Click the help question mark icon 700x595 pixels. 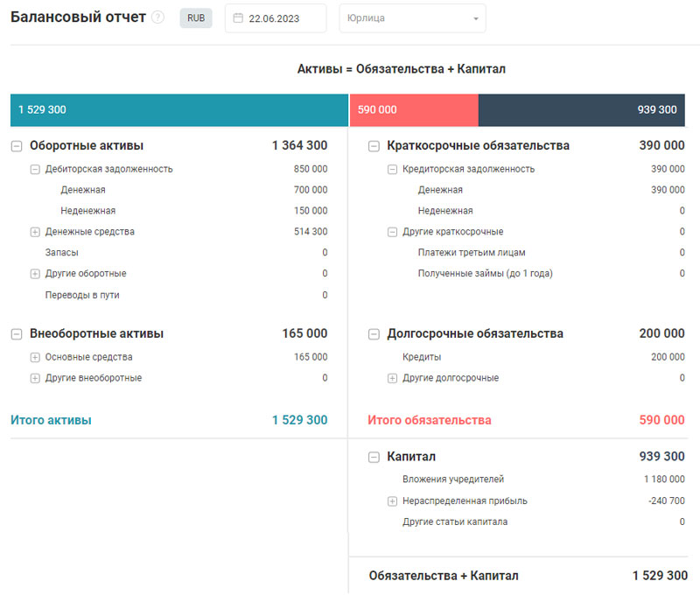pos(157,16)
